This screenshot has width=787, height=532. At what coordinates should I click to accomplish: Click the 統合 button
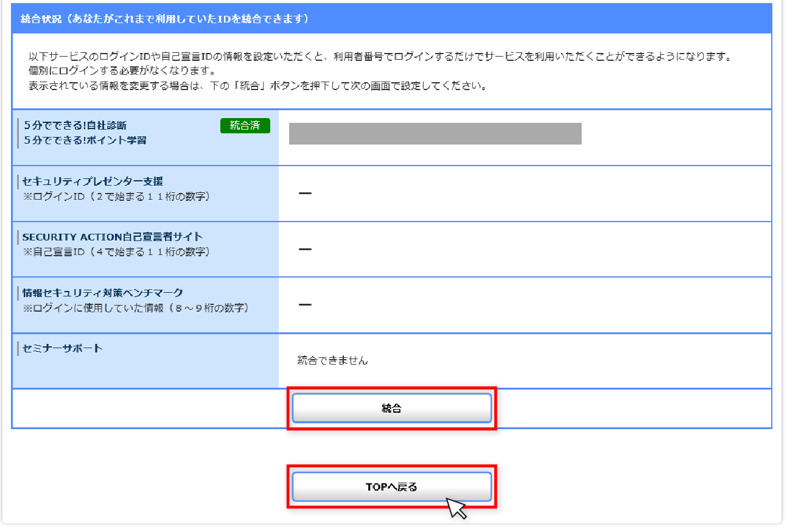[x=391, y=408]
